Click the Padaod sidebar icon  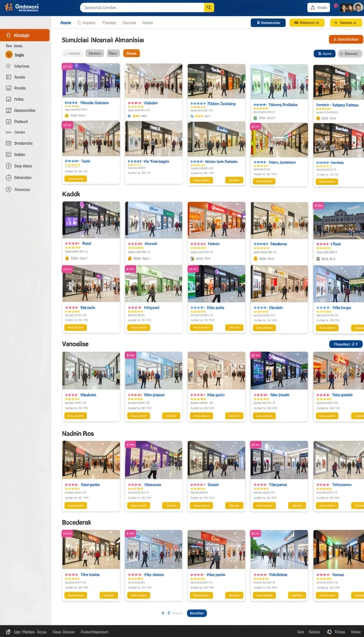9,122
